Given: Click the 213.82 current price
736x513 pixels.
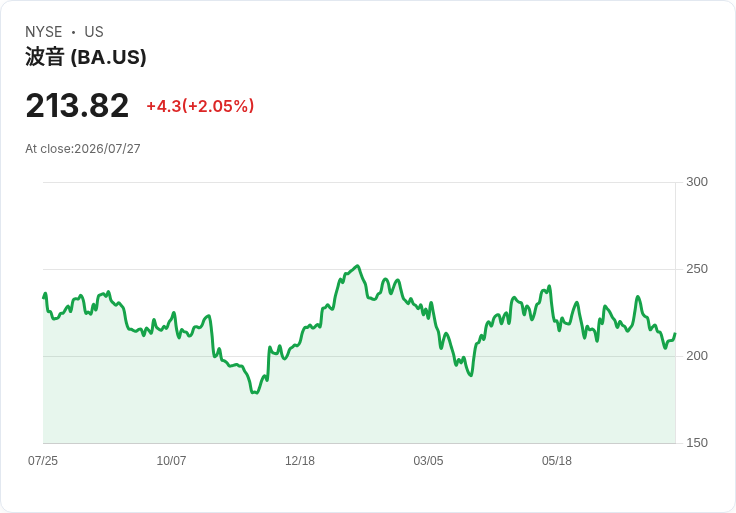Looking at the screenshot, I should (x=77, y=105).
